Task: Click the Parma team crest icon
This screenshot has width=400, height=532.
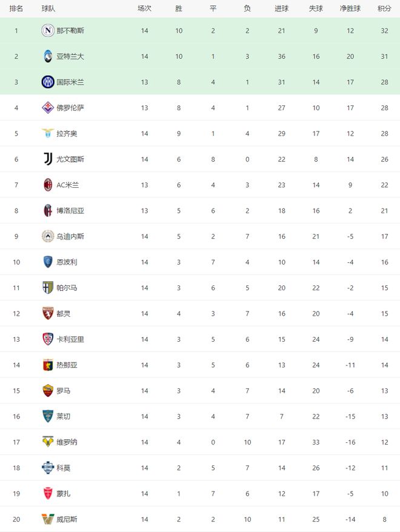Action: [x=48, y=288]
